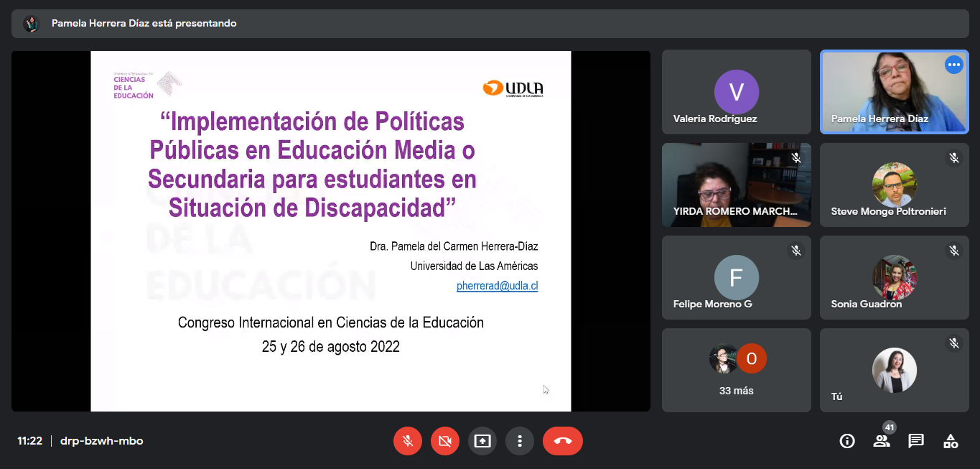The width and height of the screenshot is (980, 469).
Task: Hang up with the red phone button
Action: point(563,441)
